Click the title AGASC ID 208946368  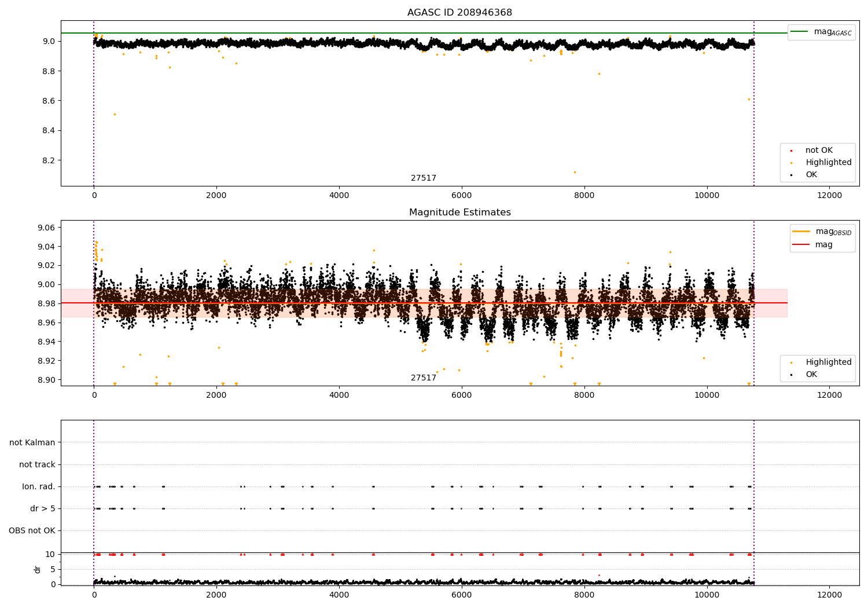(459, 13)
